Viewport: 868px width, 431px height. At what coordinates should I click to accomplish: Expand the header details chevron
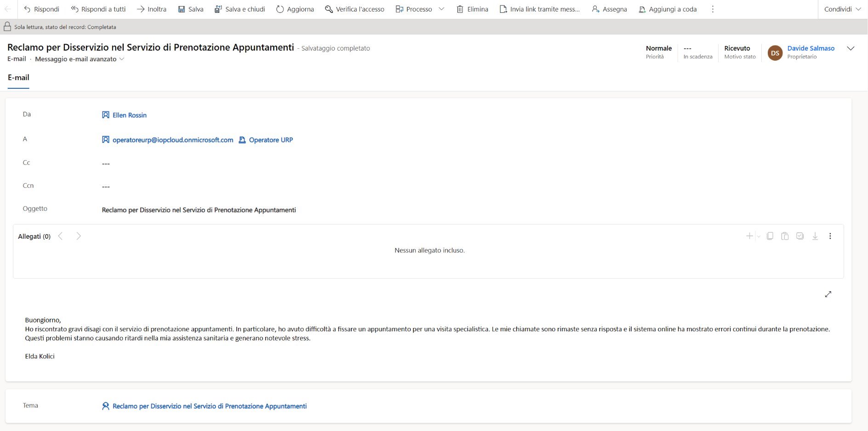point(851,48)
